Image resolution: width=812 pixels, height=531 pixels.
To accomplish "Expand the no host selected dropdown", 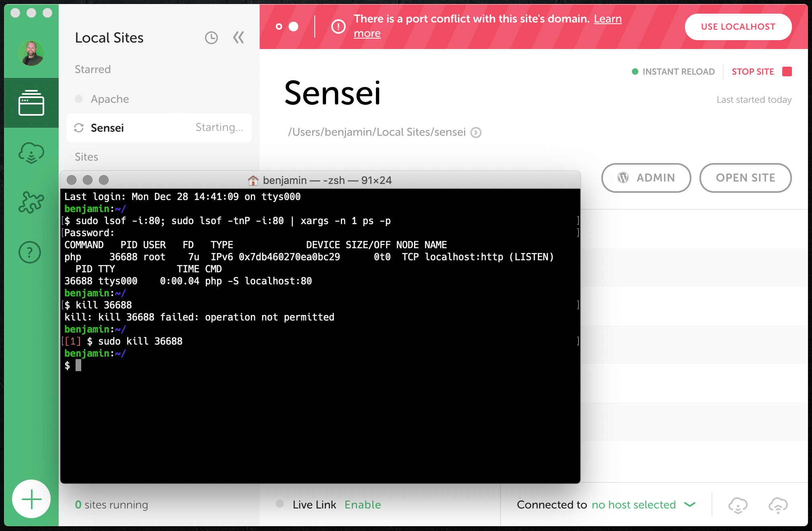I will coord(690,504).
